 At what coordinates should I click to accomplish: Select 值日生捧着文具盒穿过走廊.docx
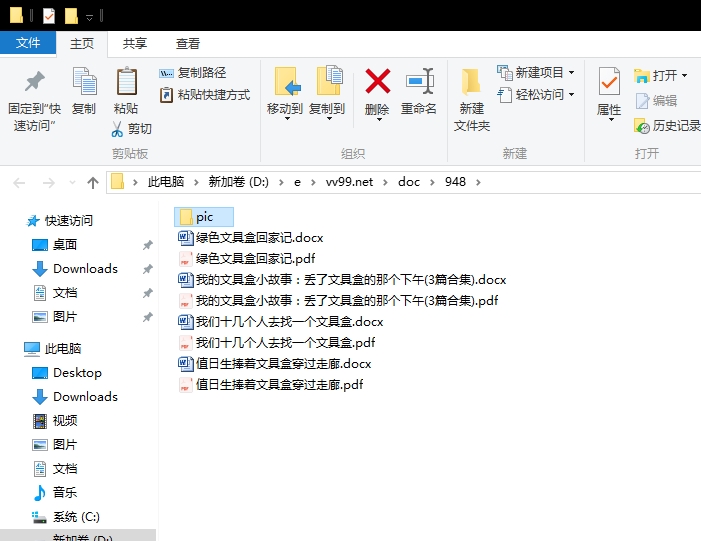click(x=274, y=363)
